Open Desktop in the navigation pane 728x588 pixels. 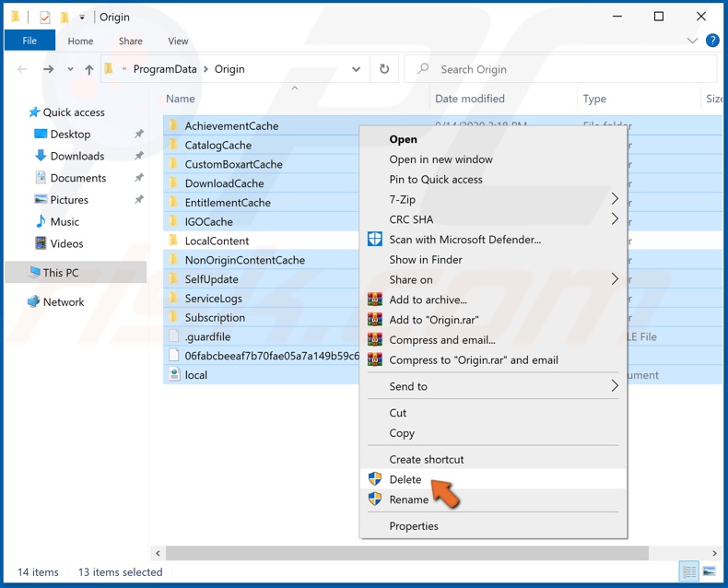63,135
